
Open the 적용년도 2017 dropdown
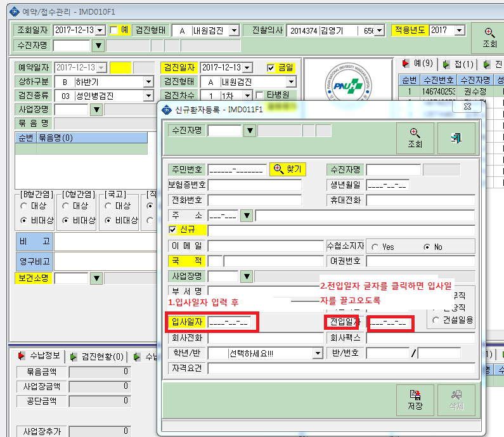pos(460,30)
